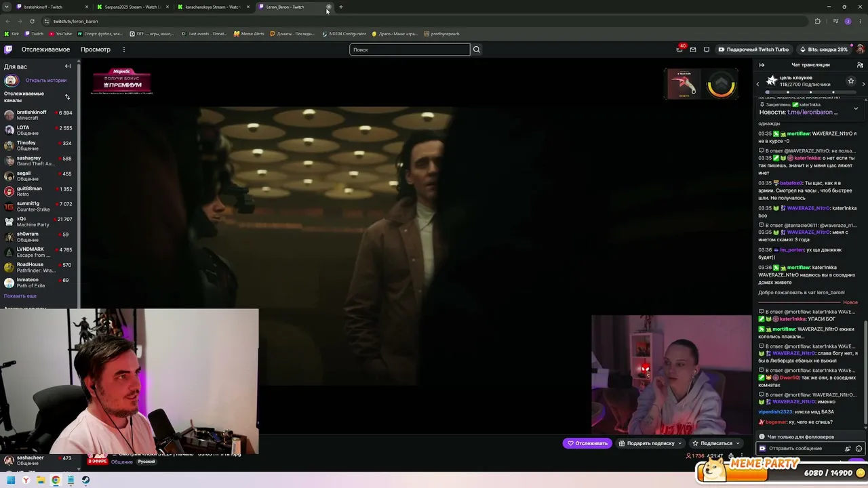This screenshot has height=488, width=868.
Task: Collapse the Для вас sidebar
Action: pyautogui.click(x=68, y=66)
